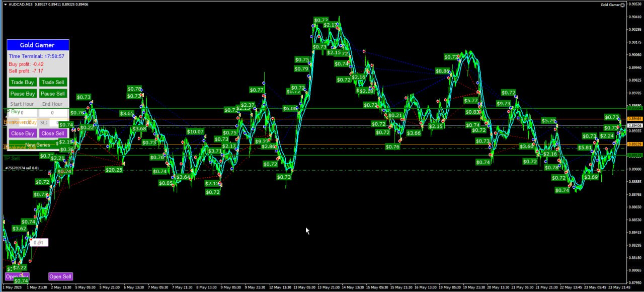Select the $20.25 profit label
The width and height of the screenshot is (644, 292).
114,170
